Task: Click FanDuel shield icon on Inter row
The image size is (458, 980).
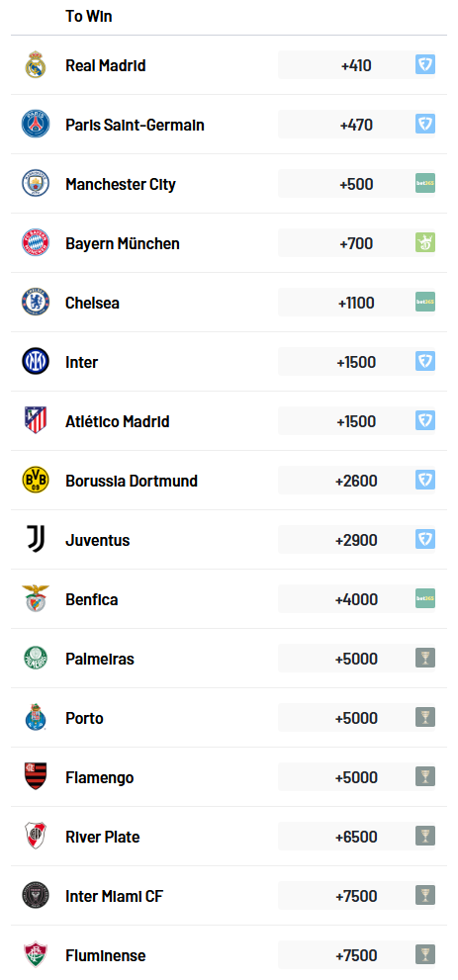Action: (425, 361)
